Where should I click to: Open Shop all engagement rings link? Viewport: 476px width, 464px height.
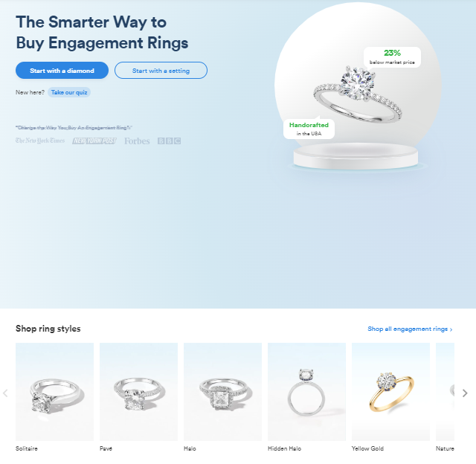[x=410, y=329]
